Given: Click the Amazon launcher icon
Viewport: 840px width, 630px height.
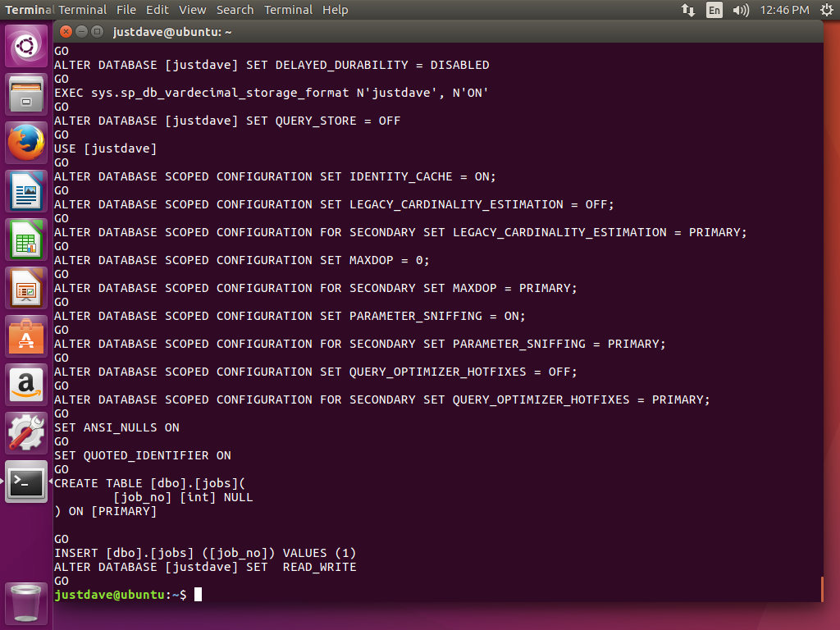Looking at the screenshot, I should tap(26, 385).
